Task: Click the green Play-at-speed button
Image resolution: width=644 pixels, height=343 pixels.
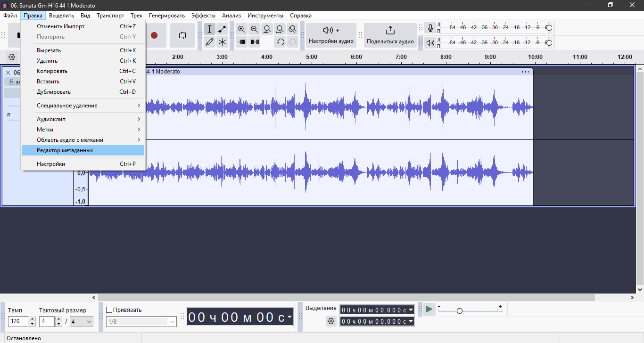Action: [429, 310]
